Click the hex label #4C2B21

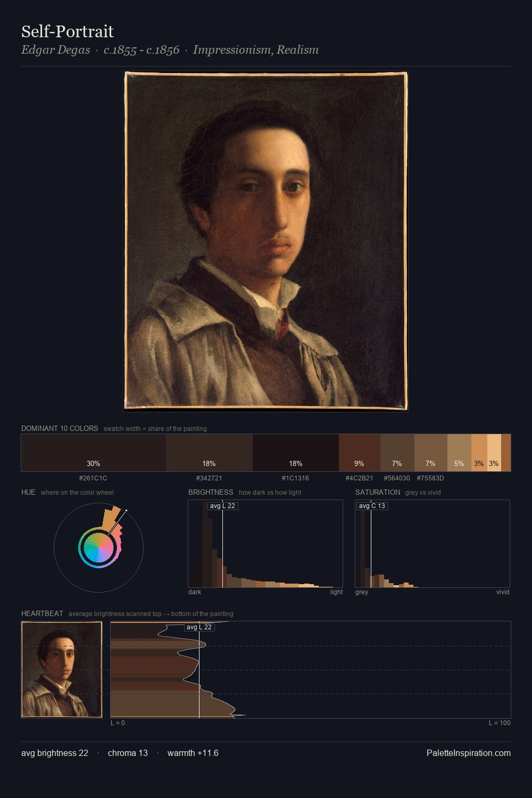point(359,478)
